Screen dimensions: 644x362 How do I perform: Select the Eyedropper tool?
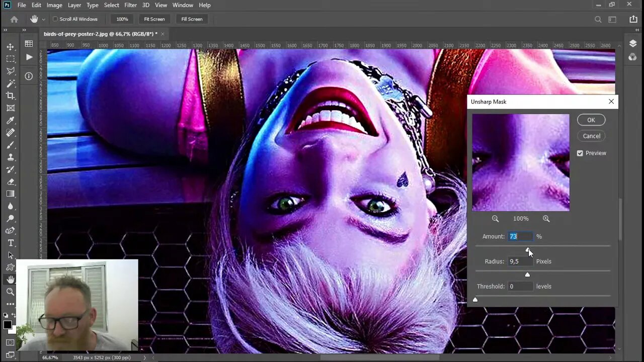tap(11, 120)
